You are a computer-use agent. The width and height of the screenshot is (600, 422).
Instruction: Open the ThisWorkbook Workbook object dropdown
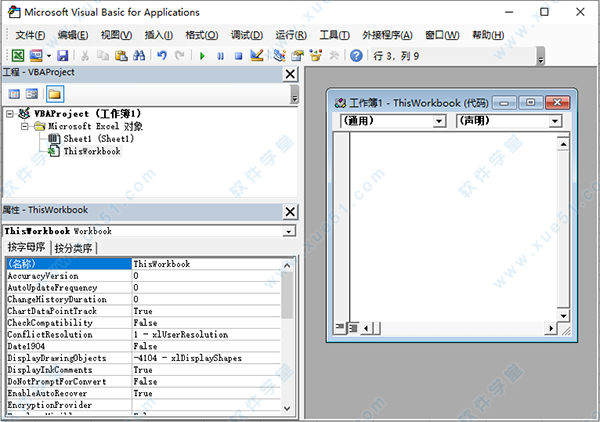point(289,231)
